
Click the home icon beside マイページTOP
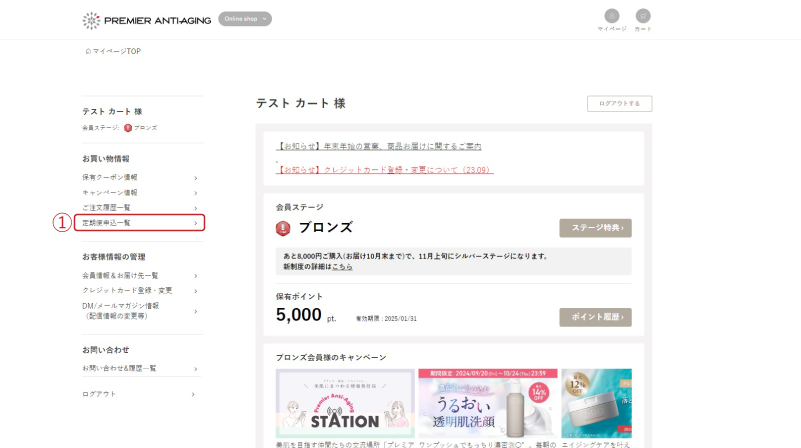tap(88, 51)
